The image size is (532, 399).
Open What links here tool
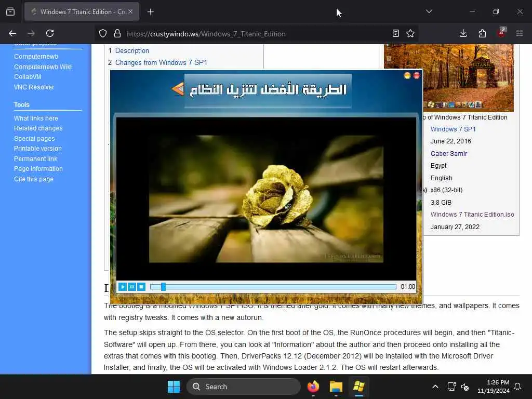(x=36, y=118)
